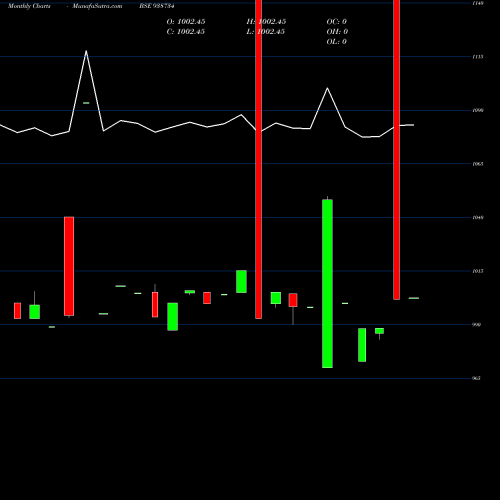Viewport: 500px width, 500px height.
Task: Click the 'C: 1002.45' close value
Action: (x=186, y=32)
